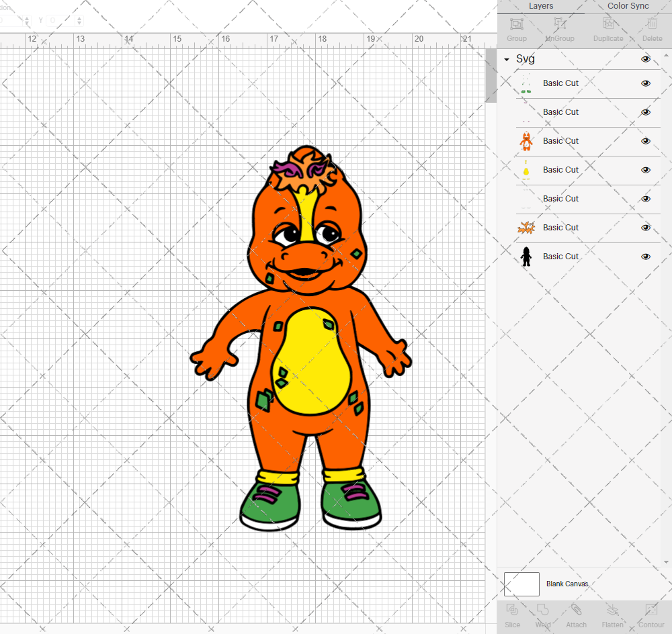
Task: Open the Layers tab
Action: [x=540, y=6]
